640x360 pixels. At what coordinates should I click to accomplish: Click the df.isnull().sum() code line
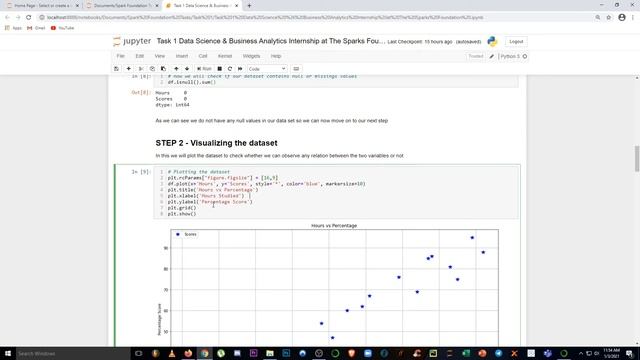[192, 82]
